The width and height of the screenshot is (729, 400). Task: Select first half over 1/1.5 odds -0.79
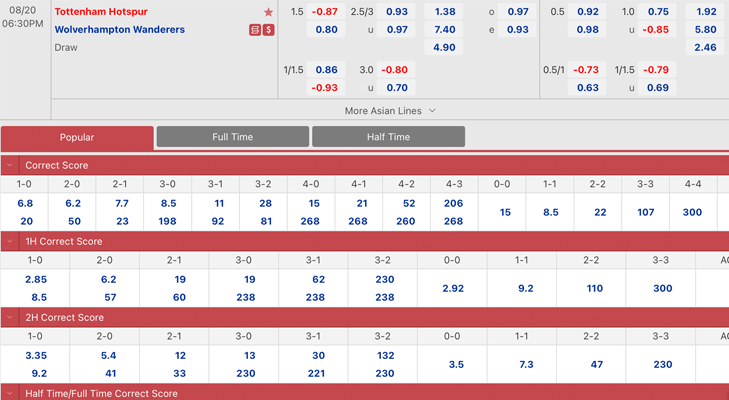point(657,70)
